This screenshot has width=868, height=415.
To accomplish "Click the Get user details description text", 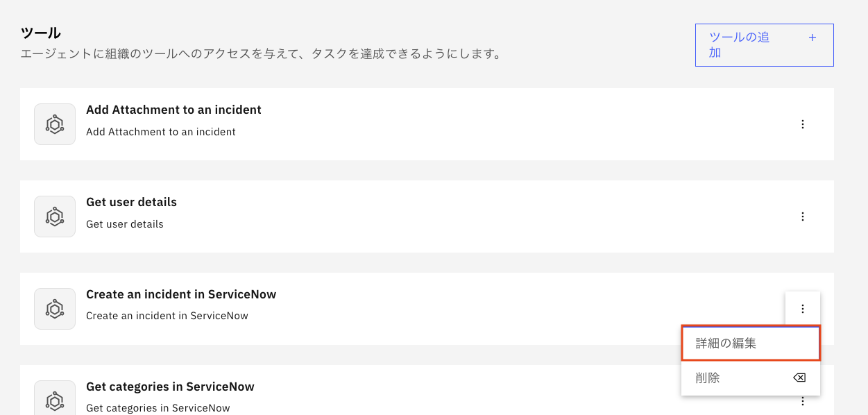I will click(125, 224).
